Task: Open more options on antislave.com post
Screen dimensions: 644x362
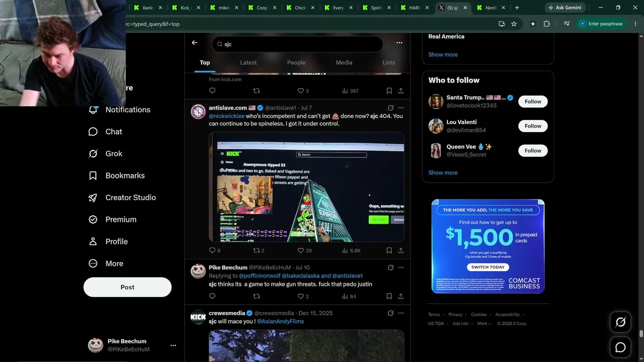Action: (400, 108)
